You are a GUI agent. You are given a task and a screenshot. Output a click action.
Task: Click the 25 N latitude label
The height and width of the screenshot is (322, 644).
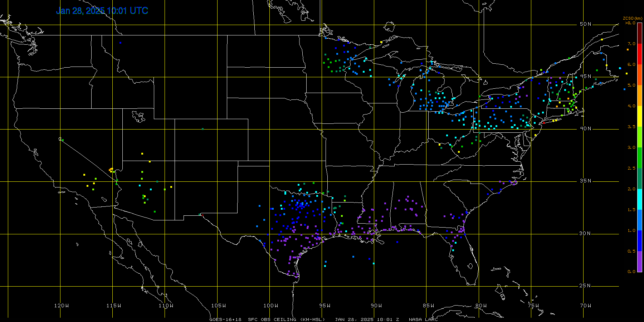[585, 286]
